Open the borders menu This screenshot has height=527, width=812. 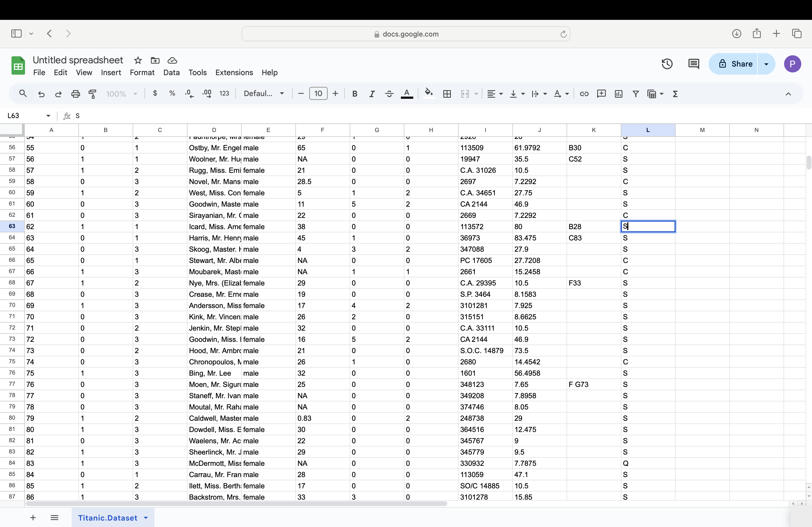point(447,94)
